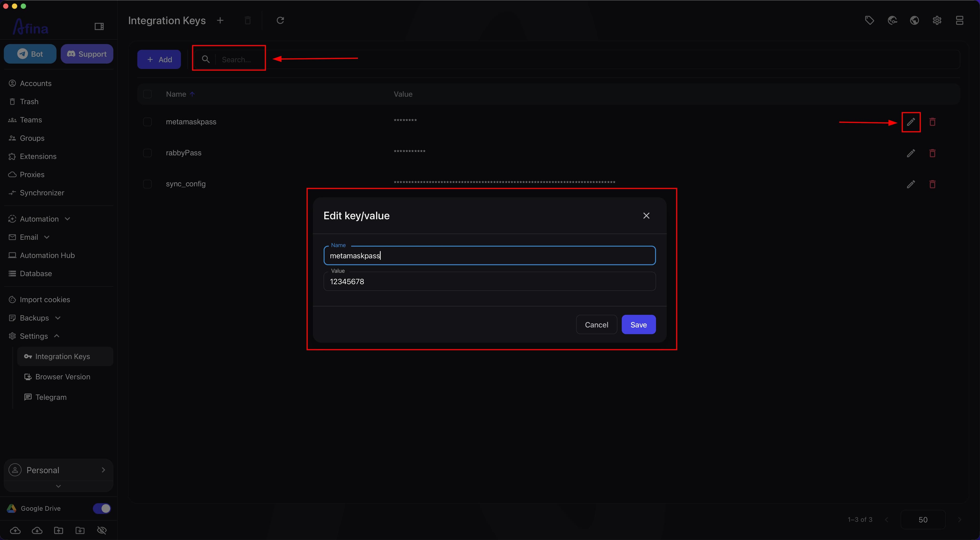Click the Google Drive logo icon

(12, 508)
